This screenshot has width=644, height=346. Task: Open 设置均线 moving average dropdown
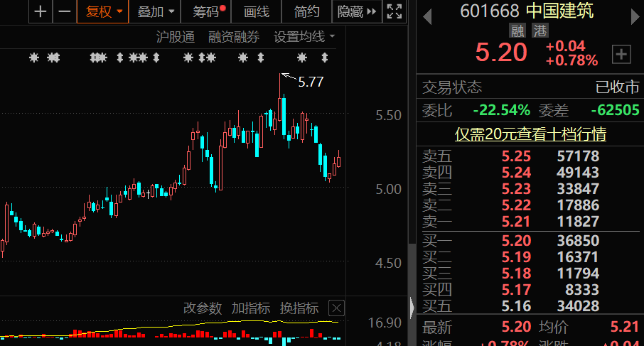click(305, 36)
